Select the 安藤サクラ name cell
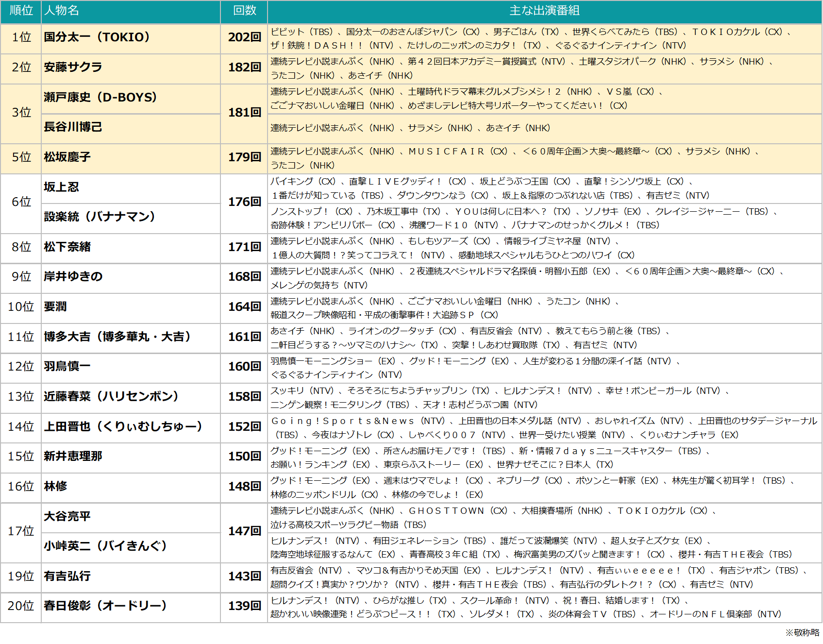 pyautogui.click(x=73, y=68)
